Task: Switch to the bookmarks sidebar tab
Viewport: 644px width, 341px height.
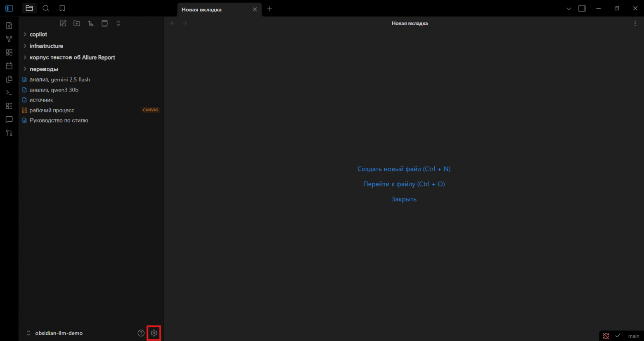Action: click(x=62, y=8)
